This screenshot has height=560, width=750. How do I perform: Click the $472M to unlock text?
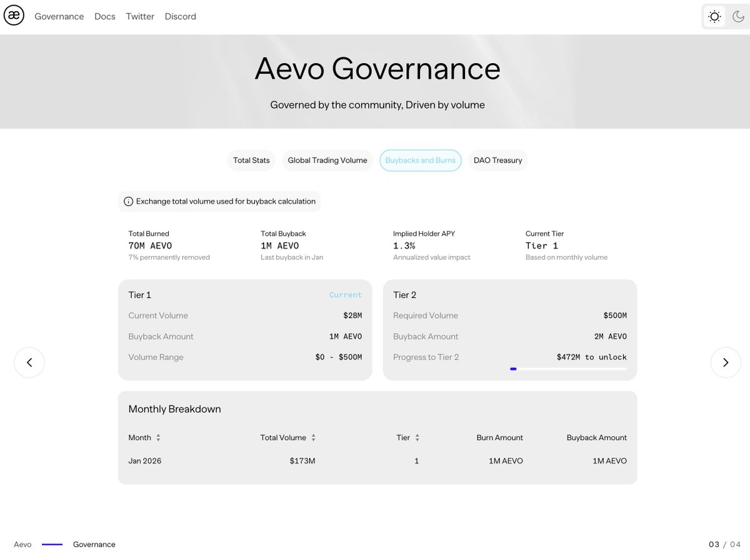592,357
